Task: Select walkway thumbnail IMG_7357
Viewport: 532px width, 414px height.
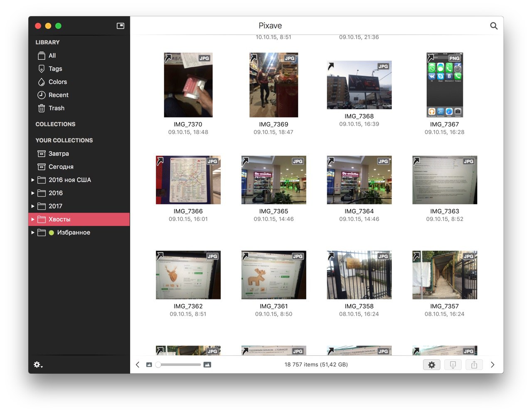Action: point(445,275)
